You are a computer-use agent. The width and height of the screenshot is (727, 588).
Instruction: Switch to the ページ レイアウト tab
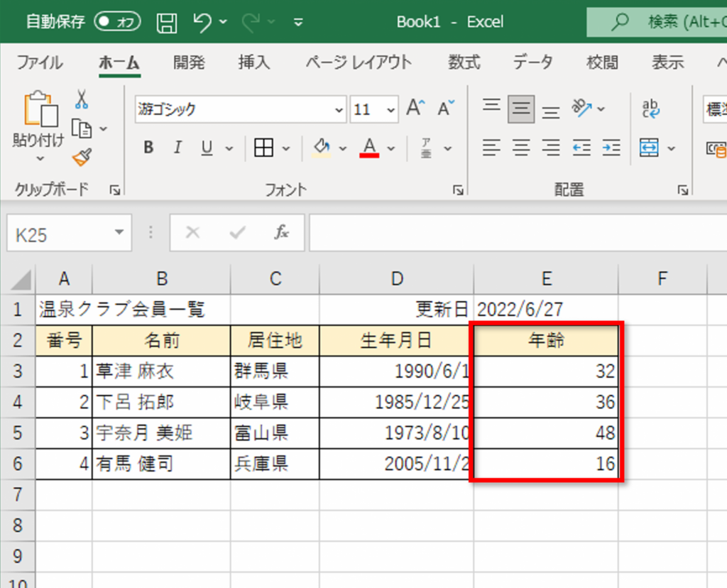coord(359,62)
